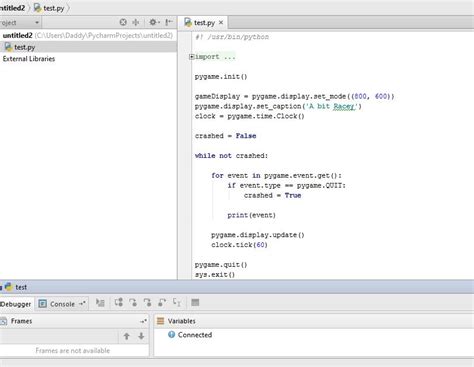The image size is (474, 367).
Task: Click the clock.tick(60) line
Action: point(239,245)
